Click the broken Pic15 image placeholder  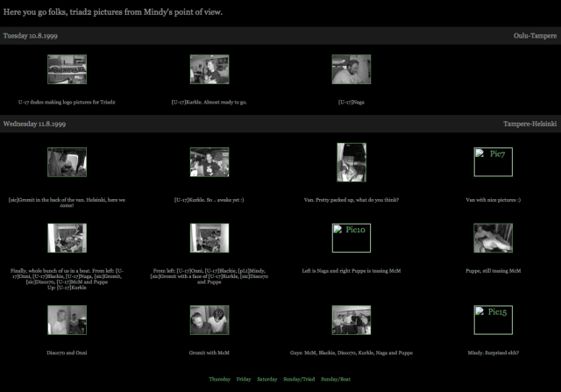(x=493, y=320)
